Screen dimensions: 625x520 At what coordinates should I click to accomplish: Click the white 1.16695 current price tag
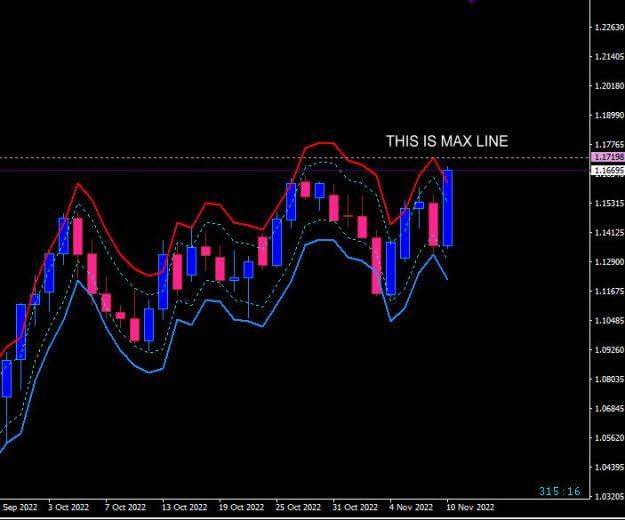(607, 171)
